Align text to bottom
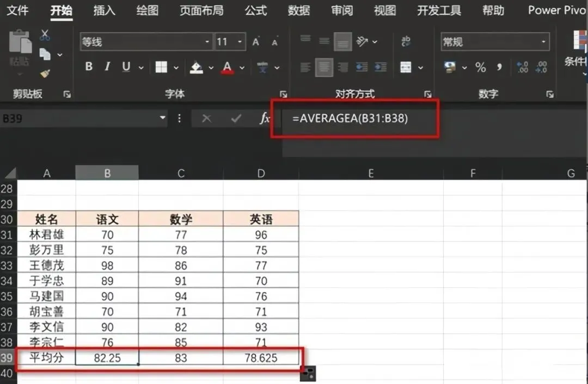Screen dimensions: 588x384 click(343, 42)
